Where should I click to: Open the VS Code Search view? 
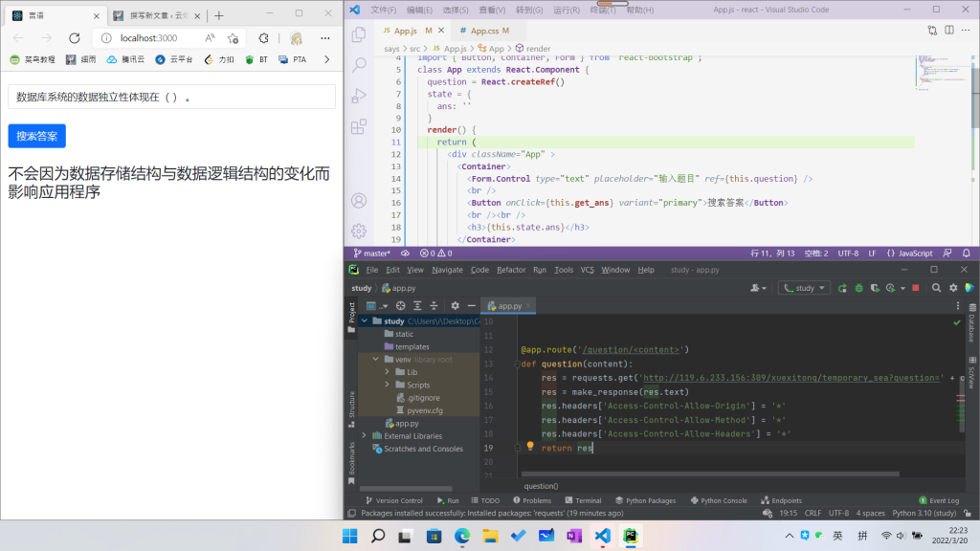pyautogui.click(x=359, y=65)
